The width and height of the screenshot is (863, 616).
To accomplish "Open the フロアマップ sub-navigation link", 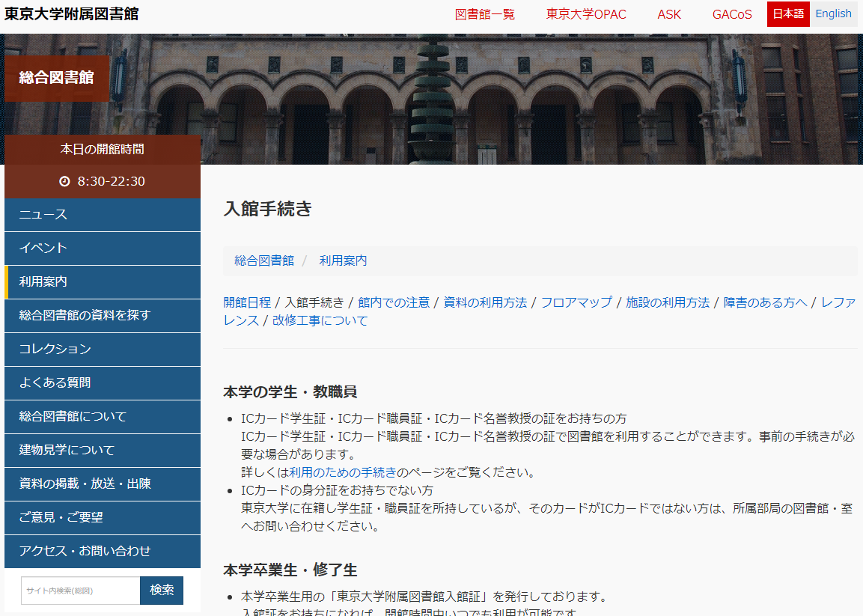I will [x=576, y=302].
